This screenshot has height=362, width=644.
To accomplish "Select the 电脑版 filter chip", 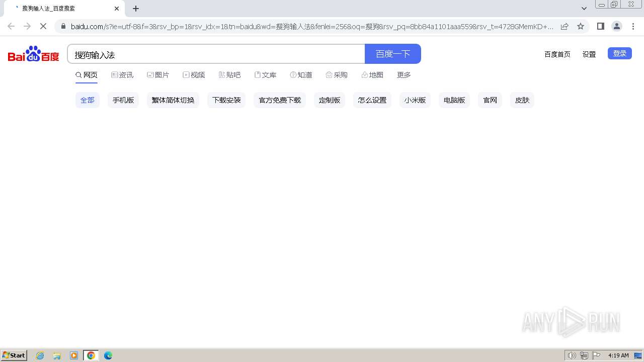I will tap(454, 100).
